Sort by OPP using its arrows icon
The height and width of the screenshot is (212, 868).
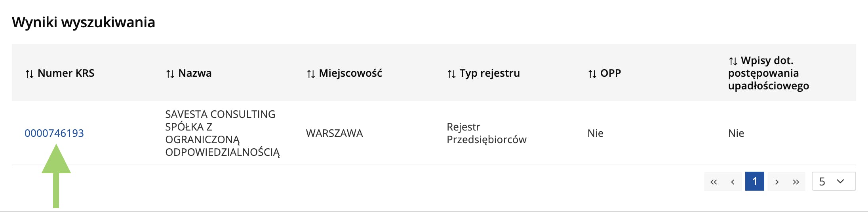pos(592,74)
